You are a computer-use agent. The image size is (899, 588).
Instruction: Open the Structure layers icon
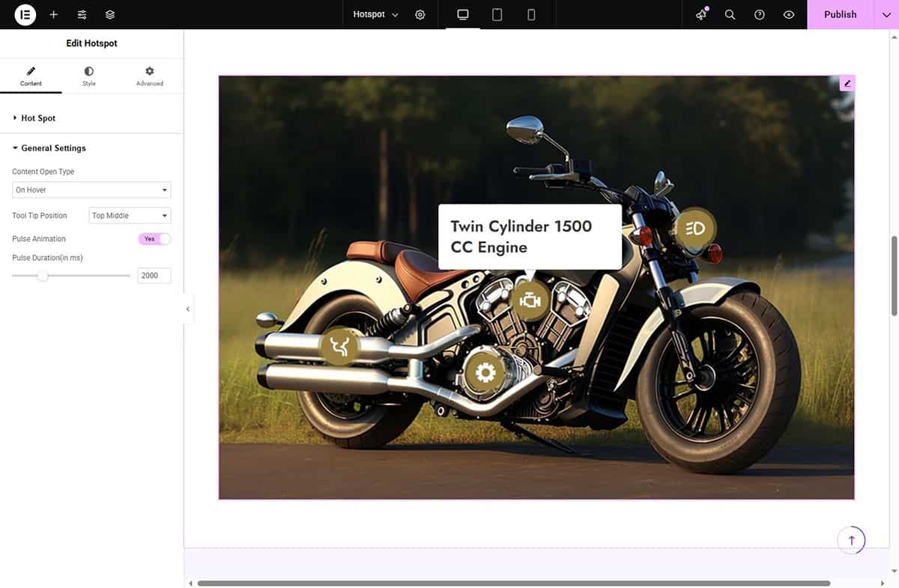(110, 14)
